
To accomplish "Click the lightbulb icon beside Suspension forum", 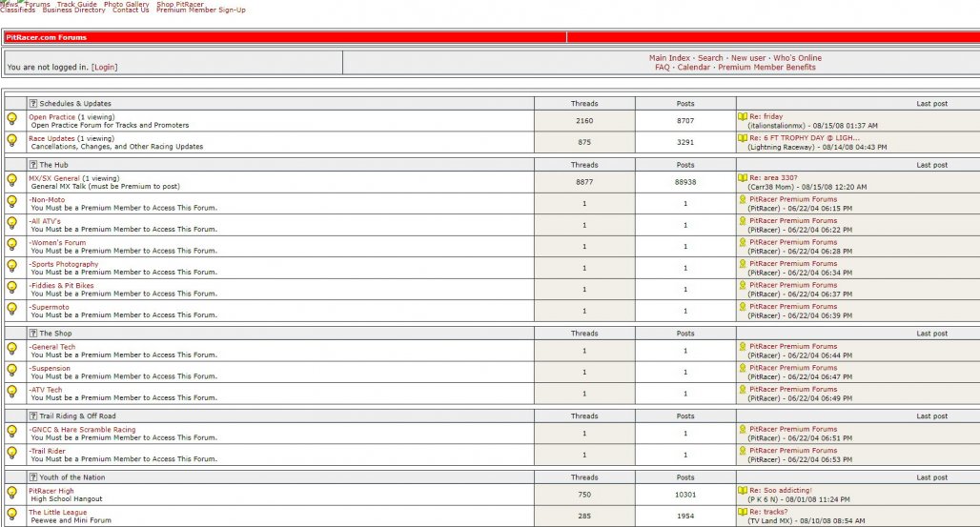I will [x=11, y=370].
